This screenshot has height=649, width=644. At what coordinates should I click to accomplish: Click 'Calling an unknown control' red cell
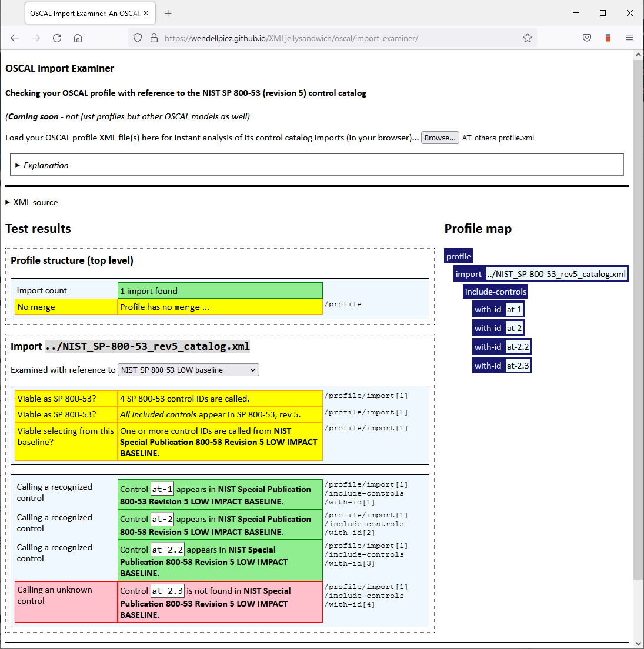66,602
